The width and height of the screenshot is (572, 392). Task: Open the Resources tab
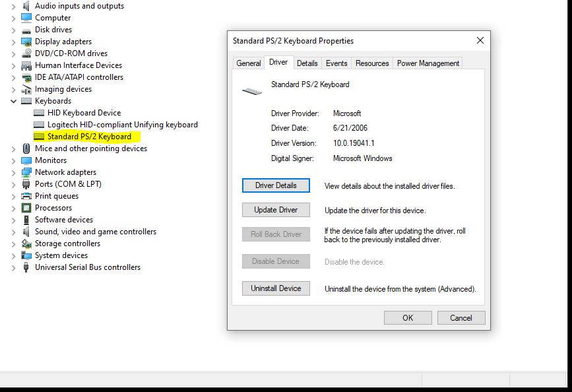click(372, 63)
